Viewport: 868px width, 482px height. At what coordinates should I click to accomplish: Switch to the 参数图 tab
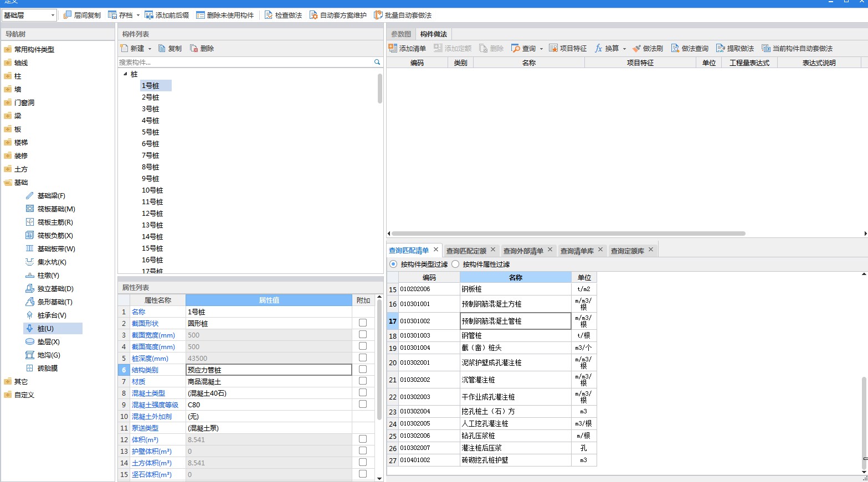(x=401, y=34)
